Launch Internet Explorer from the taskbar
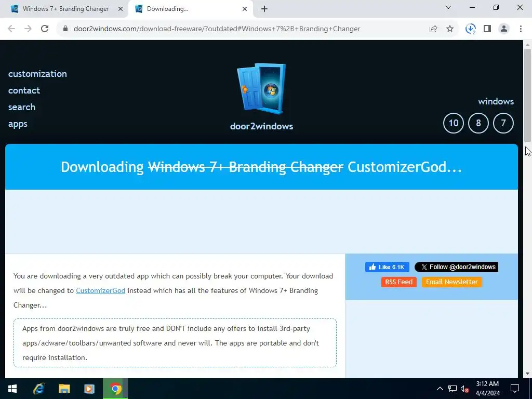The width and height of the screenshot is (532, 399). pos(38,389)
